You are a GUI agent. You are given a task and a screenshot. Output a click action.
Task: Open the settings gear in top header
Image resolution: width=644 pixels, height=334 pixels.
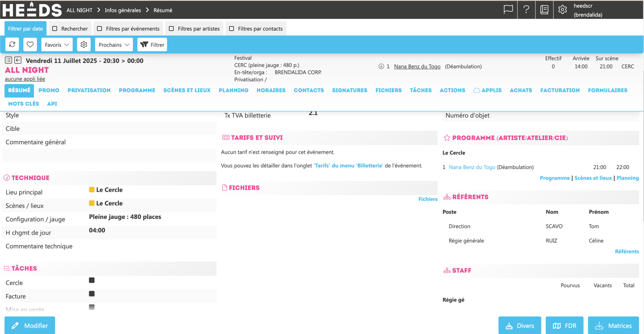pyautogui.click(x=562, y=9)
